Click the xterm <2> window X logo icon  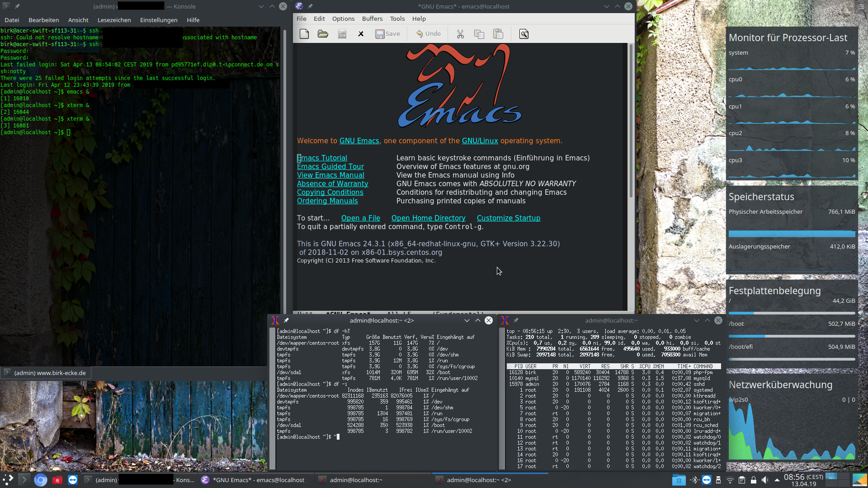pyautogui.click(x=275, y=320)
